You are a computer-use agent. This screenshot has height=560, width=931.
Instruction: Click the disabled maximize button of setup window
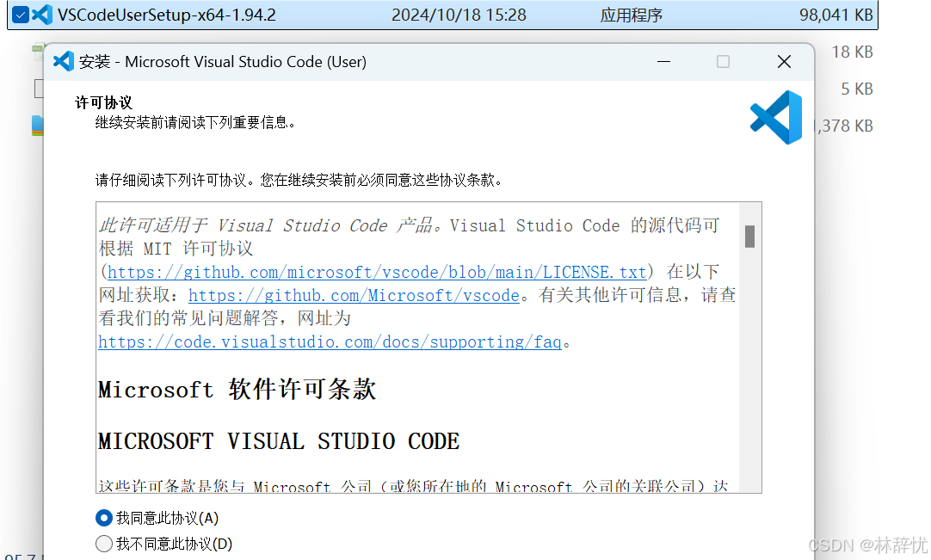723,61
